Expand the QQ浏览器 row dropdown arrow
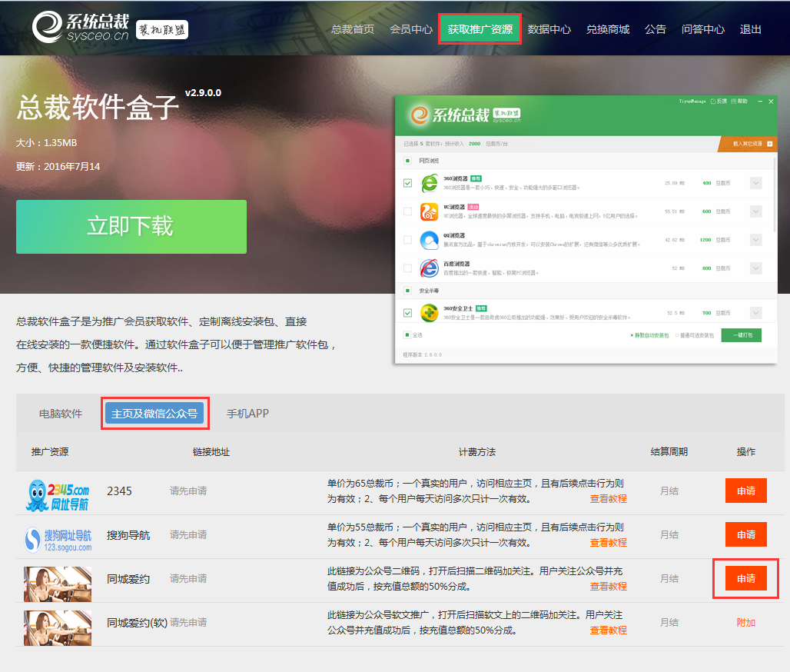 tap(755, 240)
